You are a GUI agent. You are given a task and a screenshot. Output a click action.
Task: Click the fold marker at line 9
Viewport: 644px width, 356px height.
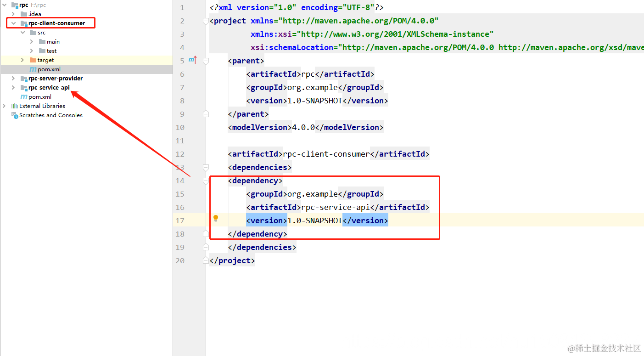pyautogui.click(x=206, y=114)
